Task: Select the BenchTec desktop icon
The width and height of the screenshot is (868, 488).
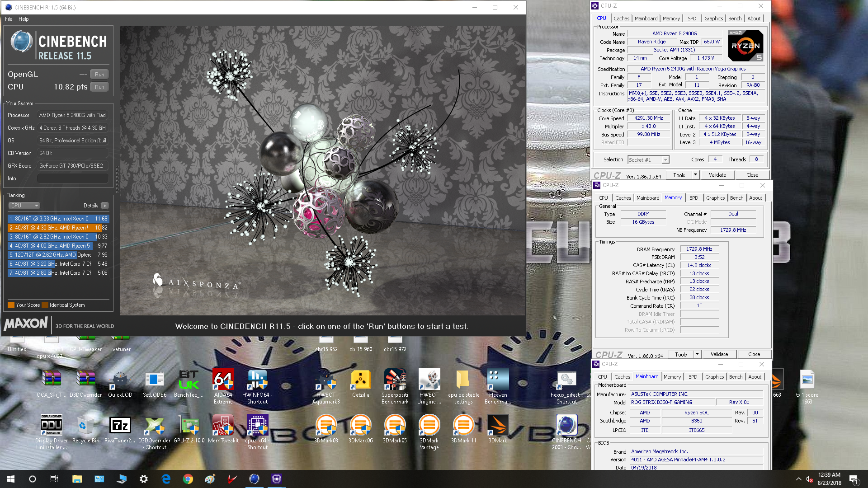Action: click(189, 384)
